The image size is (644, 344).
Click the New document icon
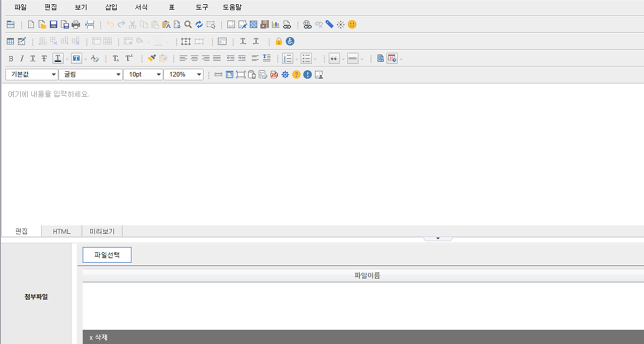click(x=31, y=25)
